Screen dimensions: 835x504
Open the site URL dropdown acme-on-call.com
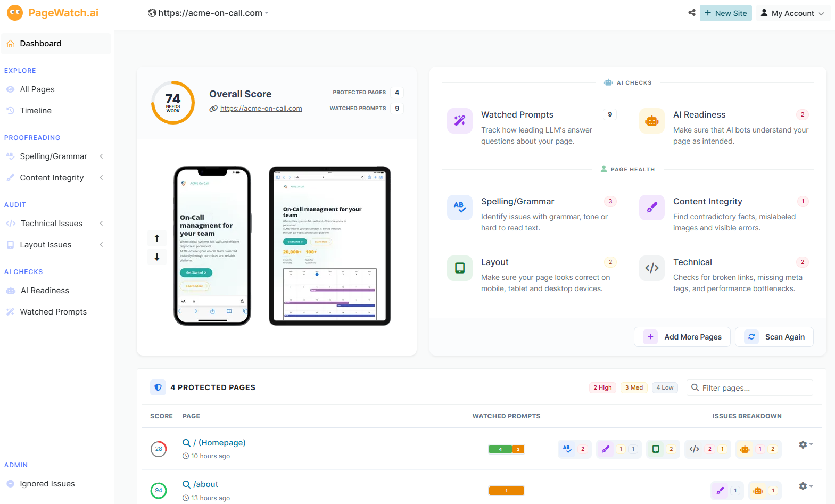pyautogui.click(x=209, y=13)
